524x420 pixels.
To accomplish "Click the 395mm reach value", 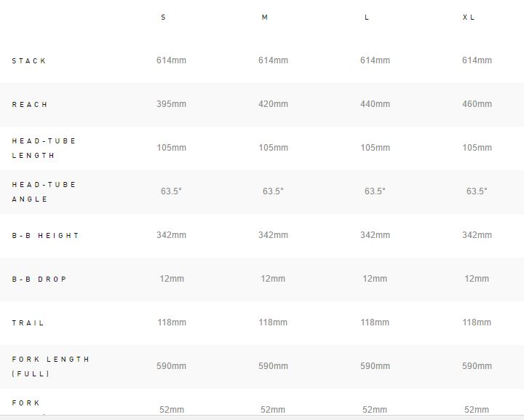I will pos(171,104).
